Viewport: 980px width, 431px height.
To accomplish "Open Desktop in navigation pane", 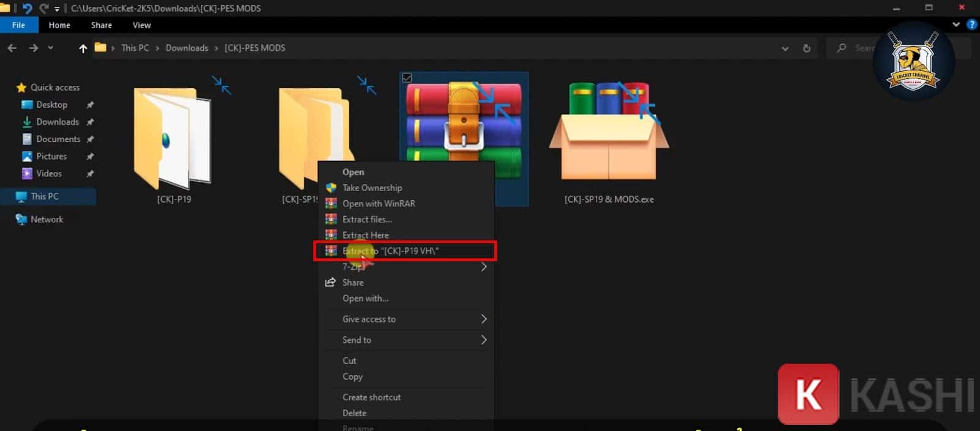I will [x=51, y=105].
